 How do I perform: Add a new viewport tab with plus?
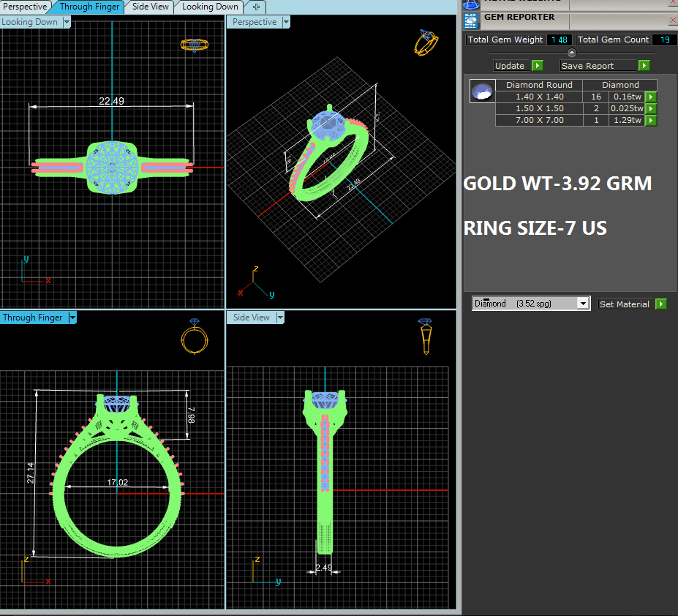[x=255, y=7]
